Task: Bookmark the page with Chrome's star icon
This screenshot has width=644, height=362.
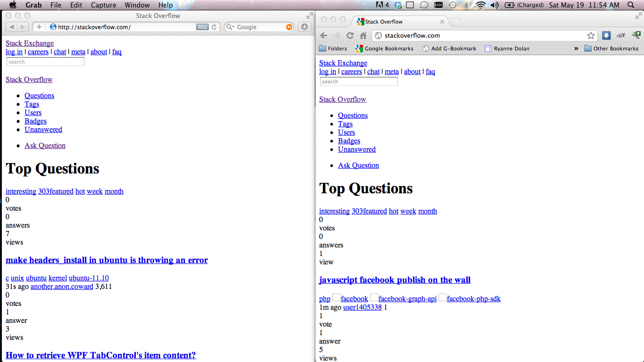Action: tap(590, 35)
